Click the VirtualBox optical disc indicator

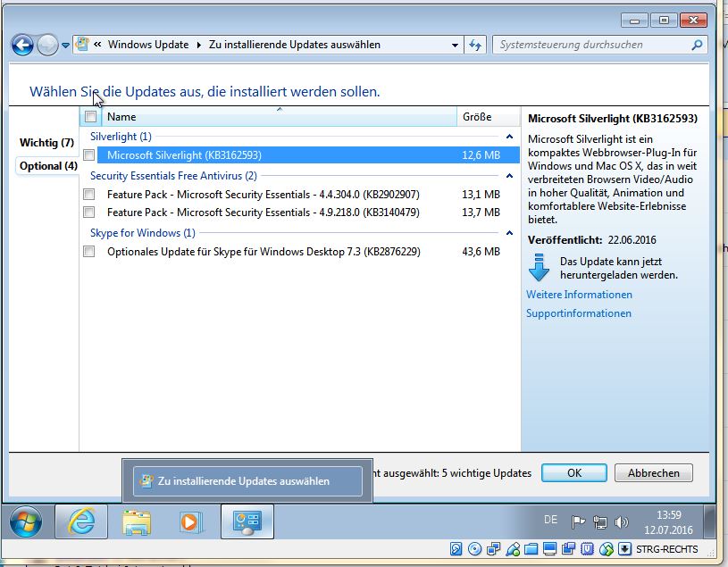click(x=474, y=549)
